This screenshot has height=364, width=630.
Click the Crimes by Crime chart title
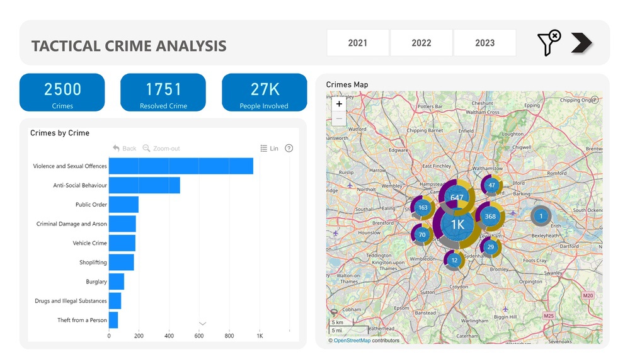coord(60,133)
